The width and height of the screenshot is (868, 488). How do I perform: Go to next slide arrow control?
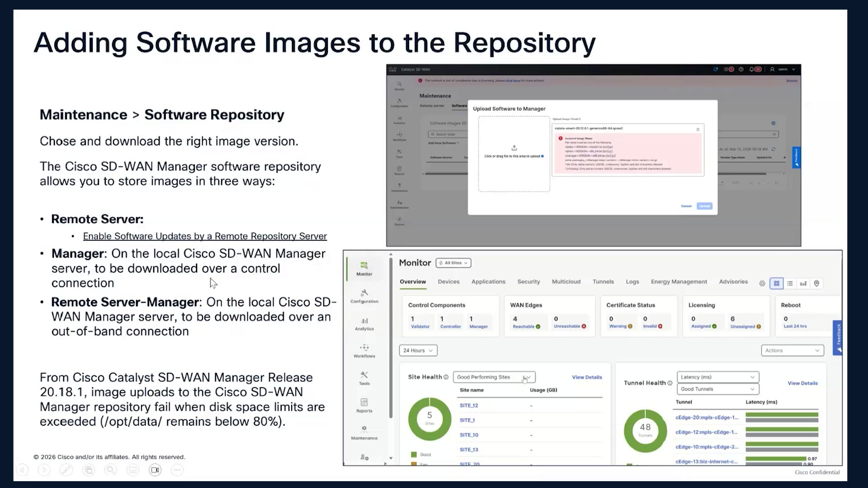[x=44, y=470]
